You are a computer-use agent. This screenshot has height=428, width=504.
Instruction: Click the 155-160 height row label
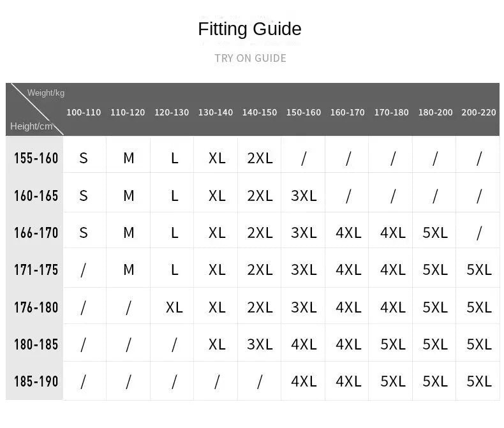click(36, 158)
